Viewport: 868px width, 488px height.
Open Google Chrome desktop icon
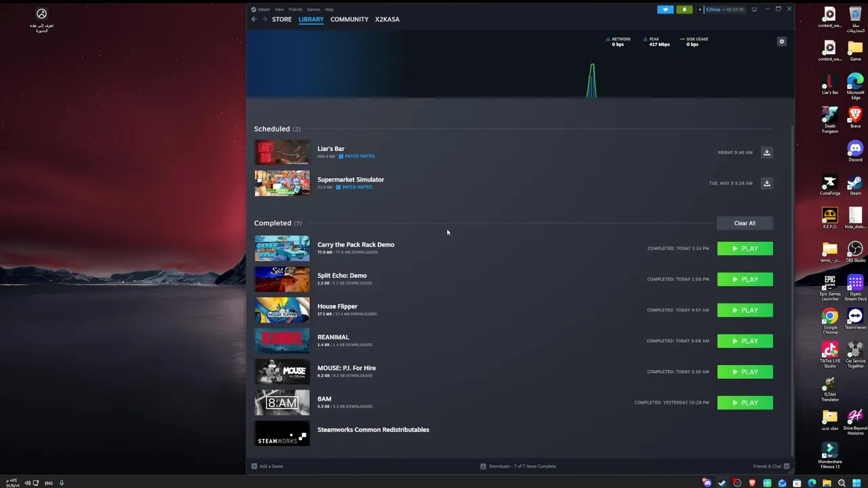[830, 321]
